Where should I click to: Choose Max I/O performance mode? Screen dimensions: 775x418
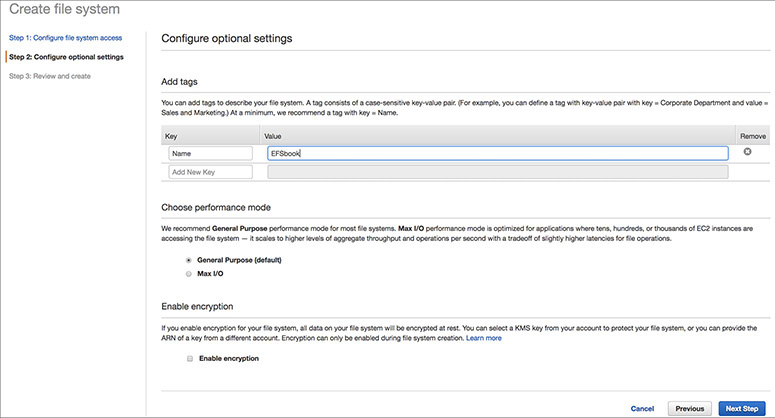pyautogui.click(x=189, y=272)
